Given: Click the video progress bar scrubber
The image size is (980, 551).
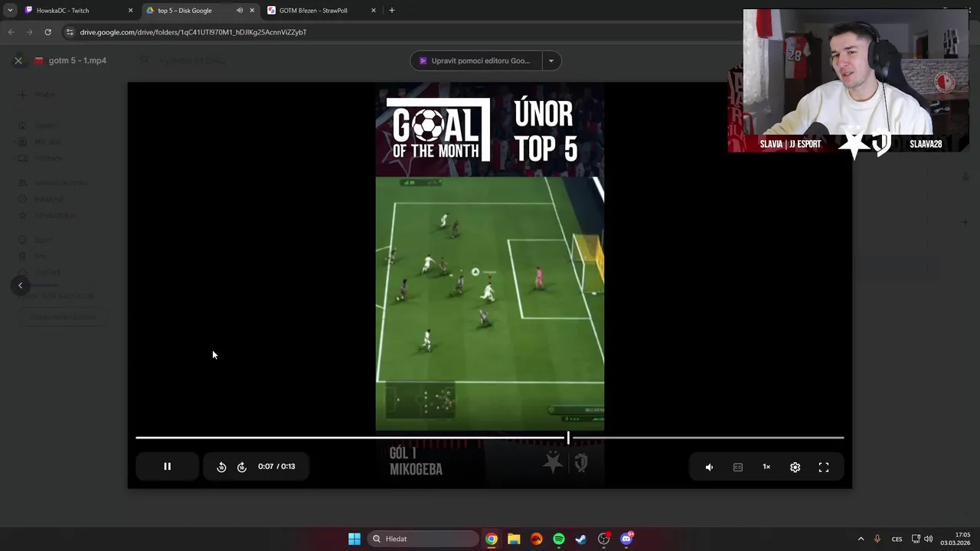Looking at the screenshot, I should (x=568, y=438).
